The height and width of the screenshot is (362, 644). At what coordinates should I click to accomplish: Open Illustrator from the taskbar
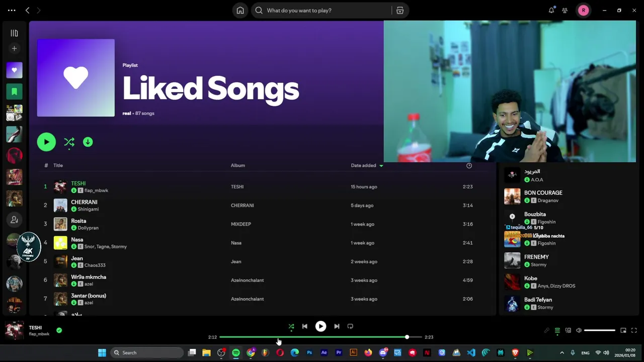click(x=353, y=352)
